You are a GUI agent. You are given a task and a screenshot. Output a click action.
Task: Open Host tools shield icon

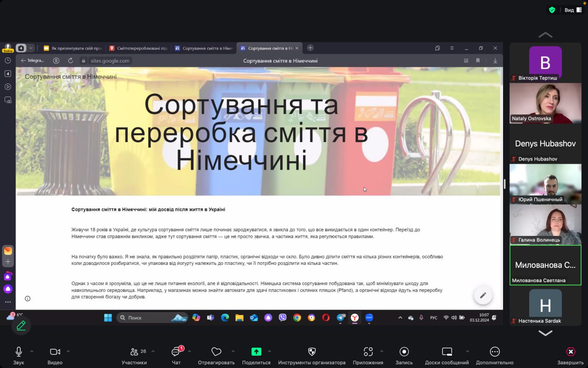(x=311, y=352)
